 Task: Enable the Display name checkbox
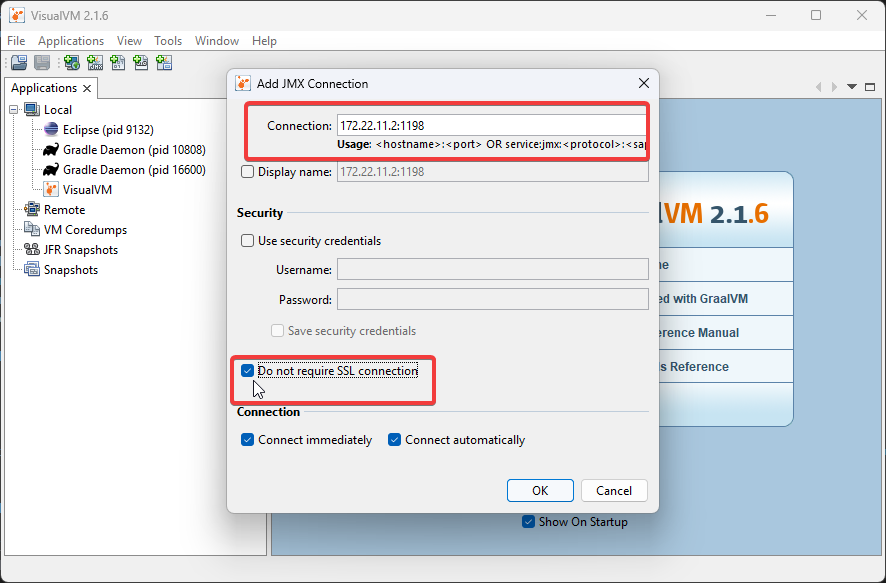pos(248,172)
